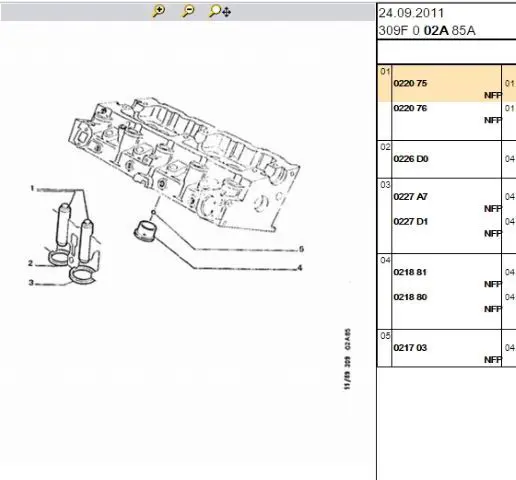Image resolution: width=516 pixels, height=480 pixels.
Task: Click row index 02 in parts table
Action: point(385,147)
